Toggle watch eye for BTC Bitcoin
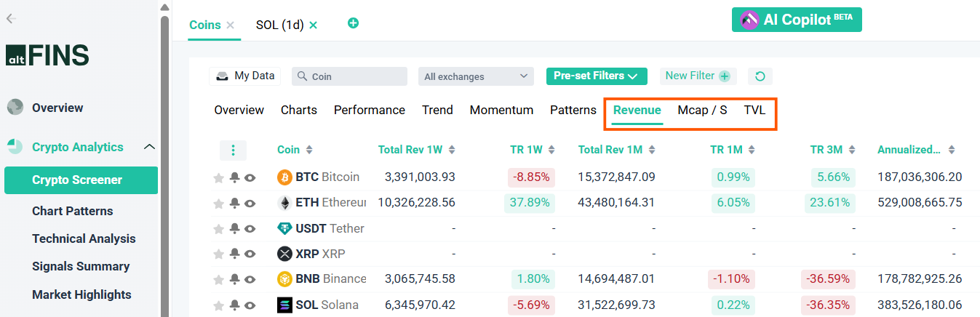 [250, 177]
